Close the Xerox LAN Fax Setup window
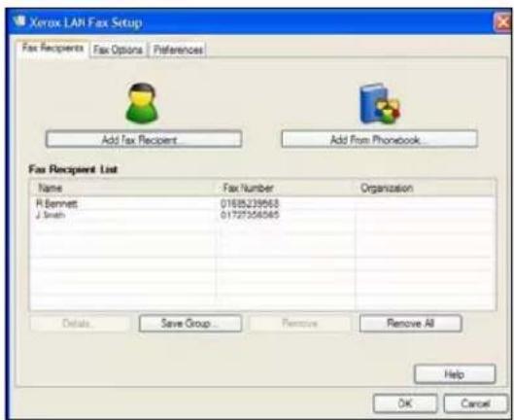 (x=502, y=22)
